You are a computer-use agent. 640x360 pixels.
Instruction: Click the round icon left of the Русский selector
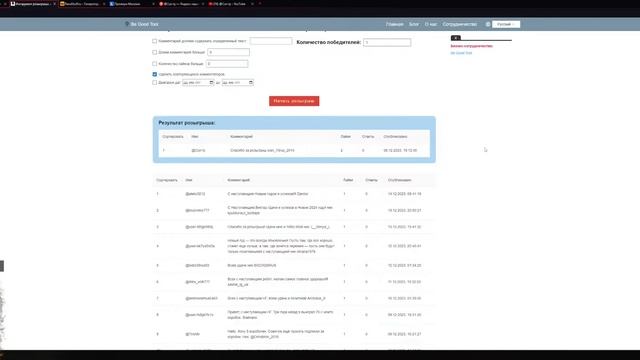point(488,24)
